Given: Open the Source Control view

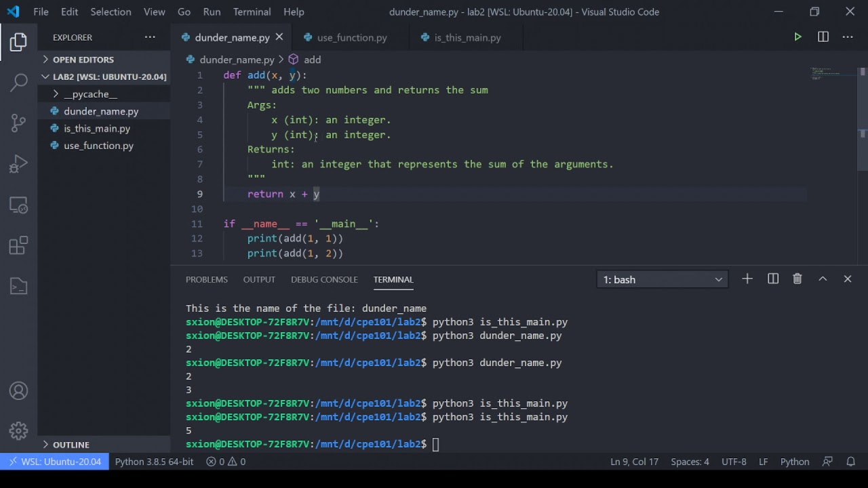Looking at the screenshot, I should pyautogui.click(x=18, y=123).
